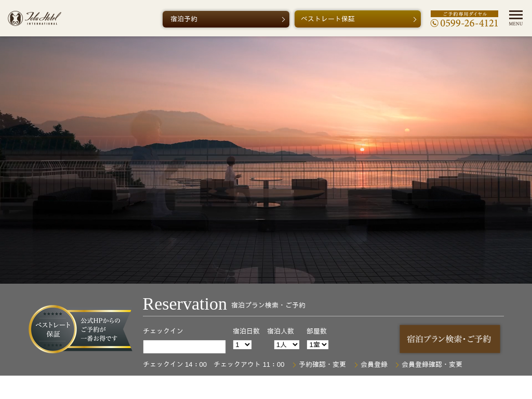This screenshot has width=532, height=399.
Task: Expand the 宿泊人数 guest count dropdown
Action: [x=287, y=344]
